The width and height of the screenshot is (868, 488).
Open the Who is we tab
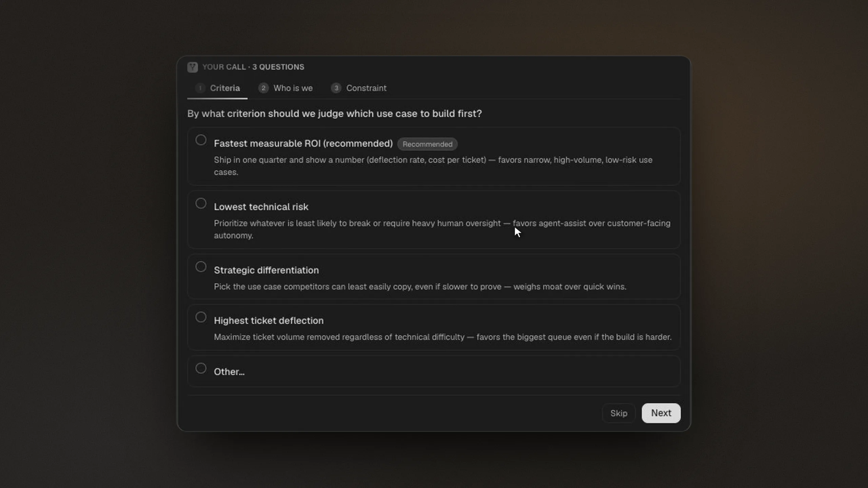click(x=285, y=88)
